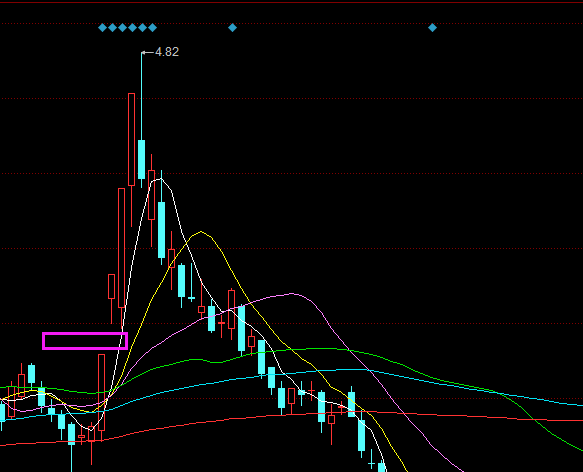Click the red candle immediately left of the tallest candle
The width and height of the screenshot is (583, 472).
click(121, 248)
